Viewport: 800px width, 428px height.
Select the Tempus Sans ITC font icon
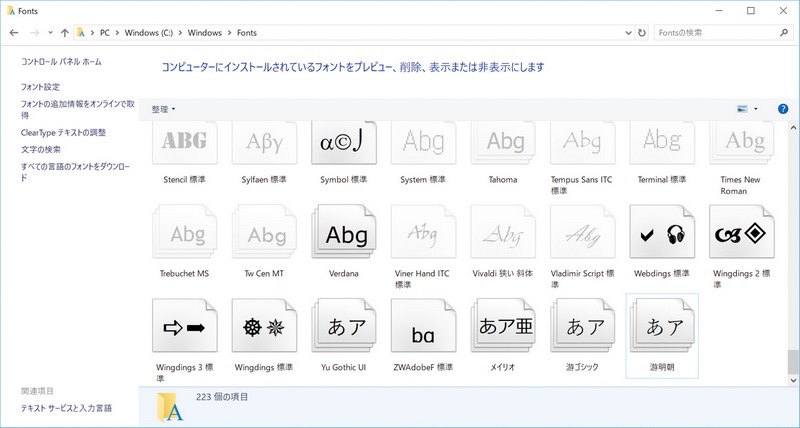583,143
